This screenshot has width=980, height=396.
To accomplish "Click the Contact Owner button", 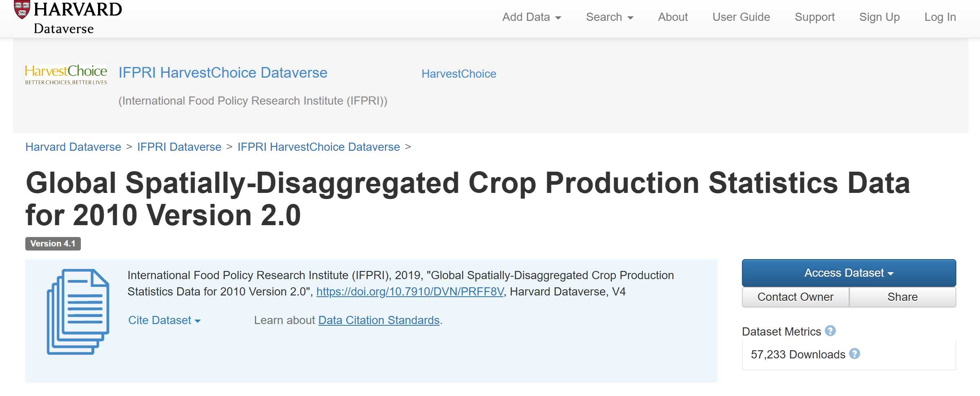I will pyautogui.click(x=795, y=297).
